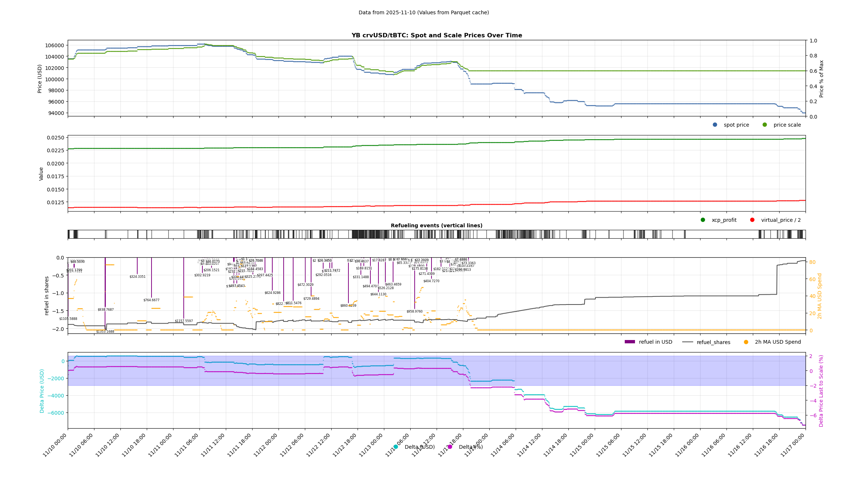Click the orange 2h MA USD Spend legend dot

(746, 342)
